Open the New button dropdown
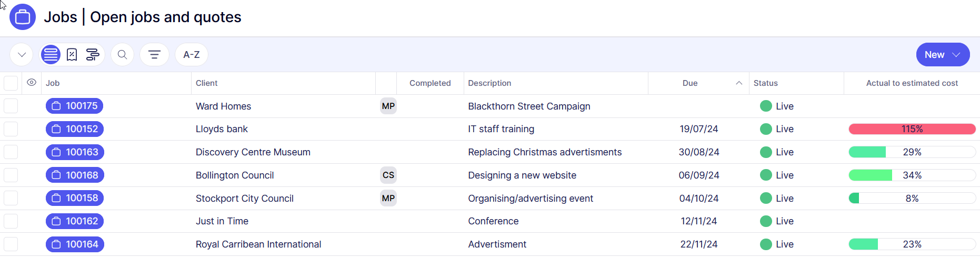 pyautogui.click(x=943, y=55)
